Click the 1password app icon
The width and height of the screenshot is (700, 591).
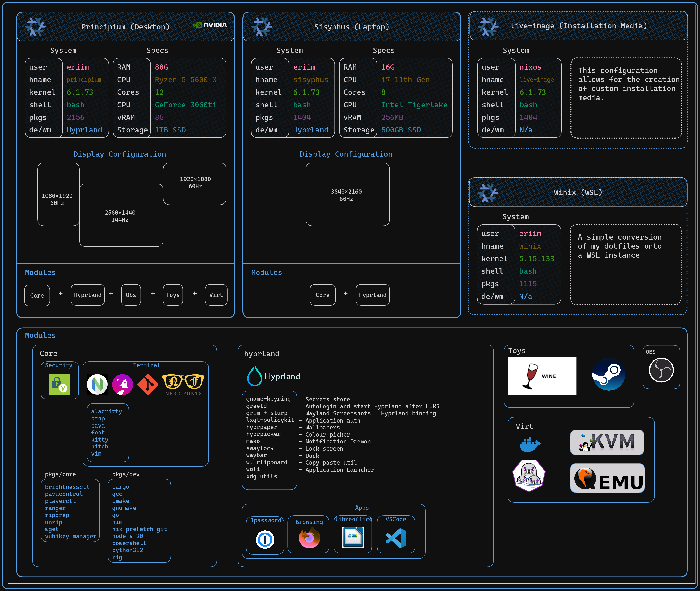coord(265,539)
